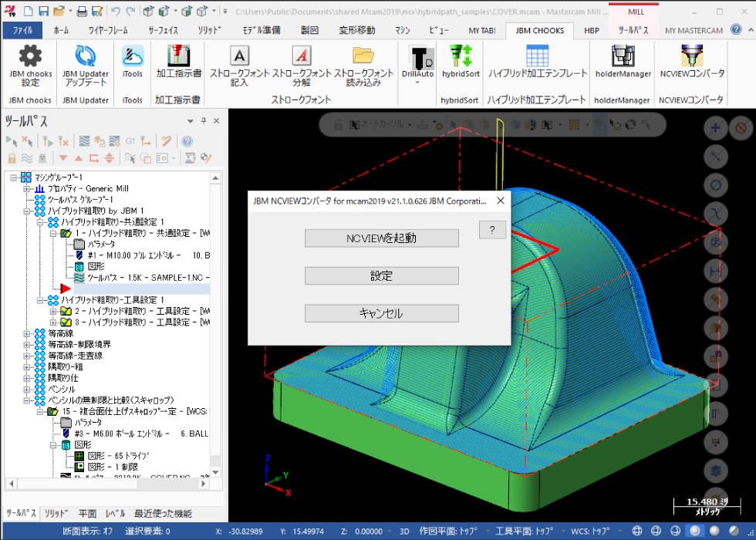Collapse the マシングループ-1 tree node
756x540 pixels.
click(x=15, y=178)
